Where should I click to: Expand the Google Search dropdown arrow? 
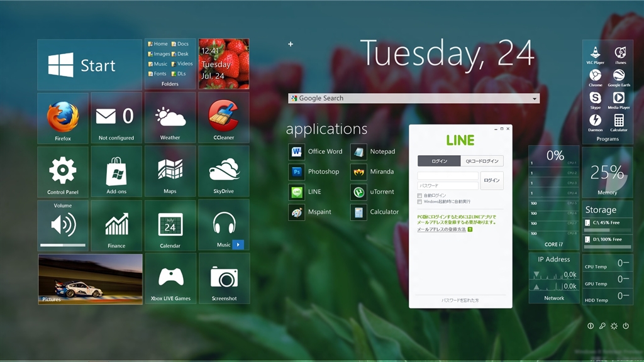pyautogui.click(x=535, y=99)
